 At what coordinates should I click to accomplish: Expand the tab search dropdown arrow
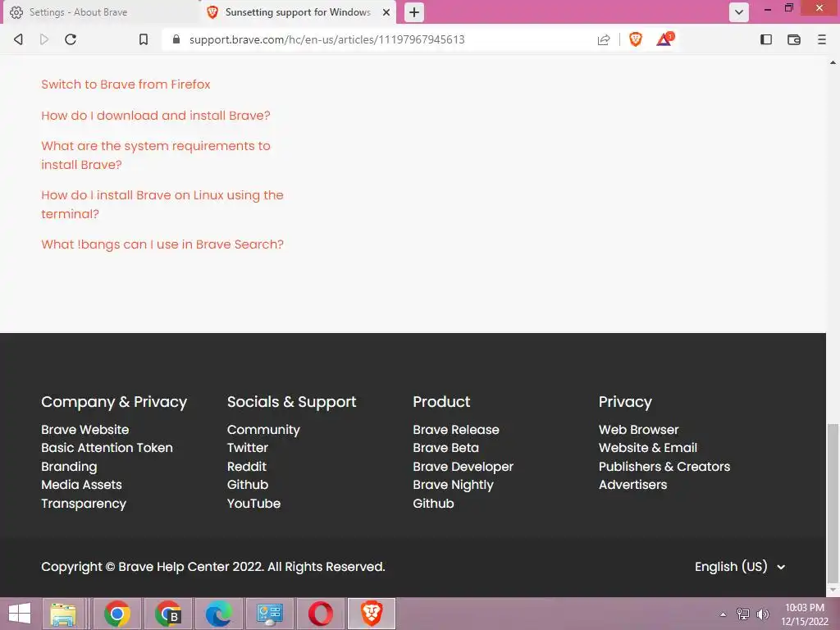tap(739, 12)
